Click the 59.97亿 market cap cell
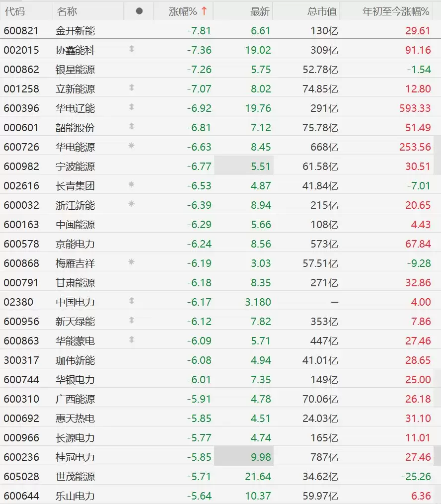The height and width of the screenshot is (504, 441). (x=320, y=496)
